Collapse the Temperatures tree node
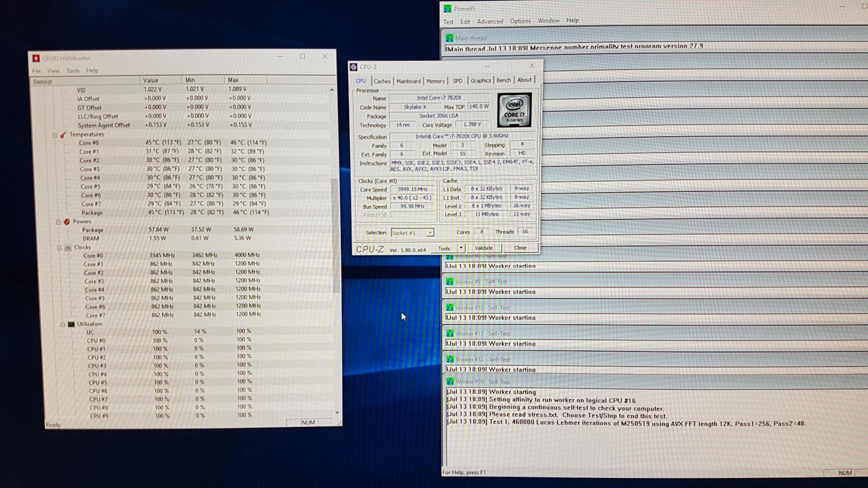Viewport: 868px width, 488px height. tap(55, 135)
